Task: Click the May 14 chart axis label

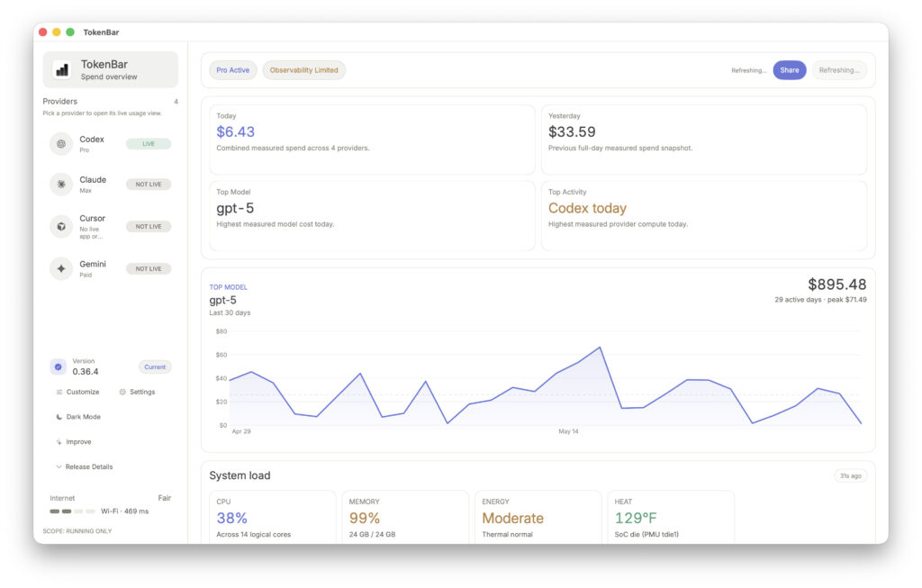Action: 568,431
